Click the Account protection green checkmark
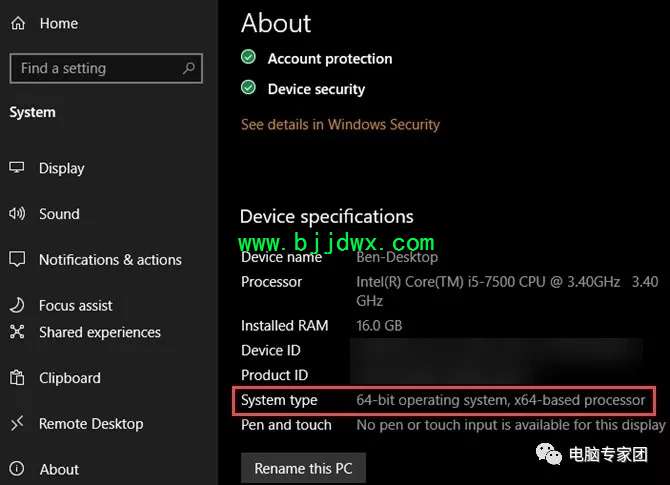Image resolution: width=670 pixels, height=485 pixels. (248, 57)
